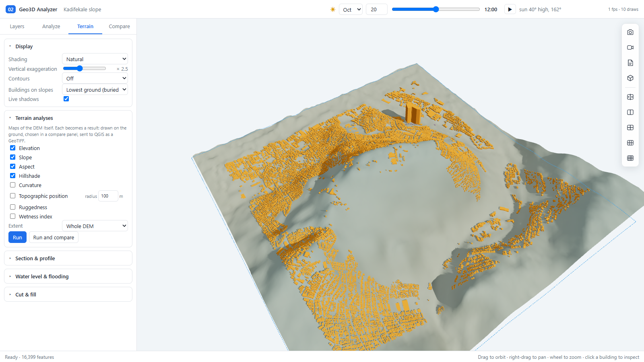Click the time of day slider
Viewport: 644px width, 362px height.
tap(436, 9)
